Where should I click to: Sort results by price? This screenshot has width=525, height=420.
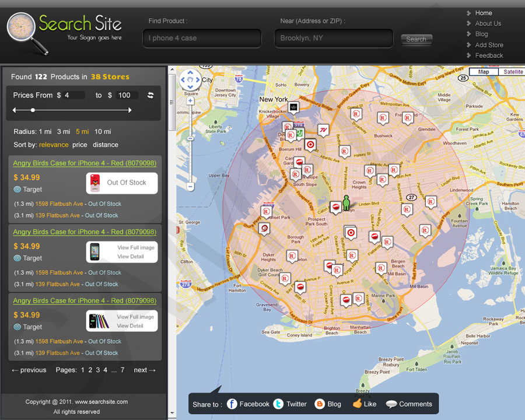(x=80, y=145)
